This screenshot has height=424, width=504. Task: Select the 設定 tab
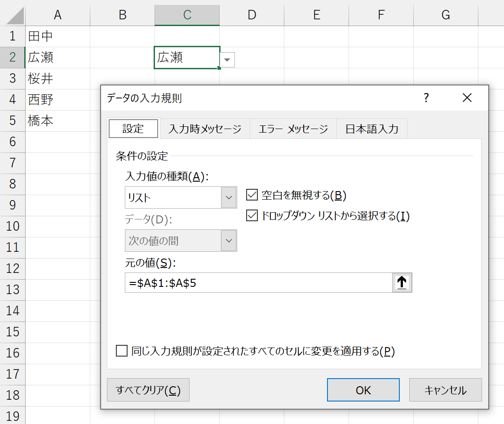(133, 129)
